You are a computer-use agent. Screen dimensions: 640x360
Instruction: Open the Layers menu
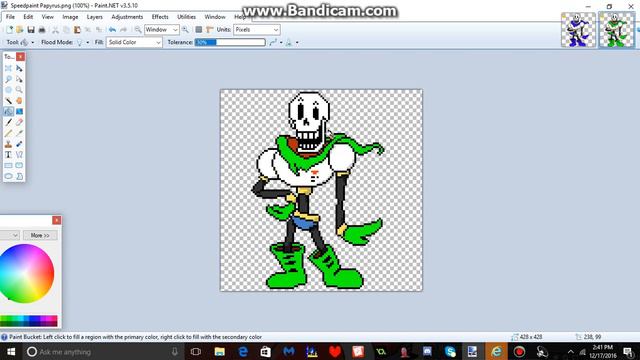94,17
